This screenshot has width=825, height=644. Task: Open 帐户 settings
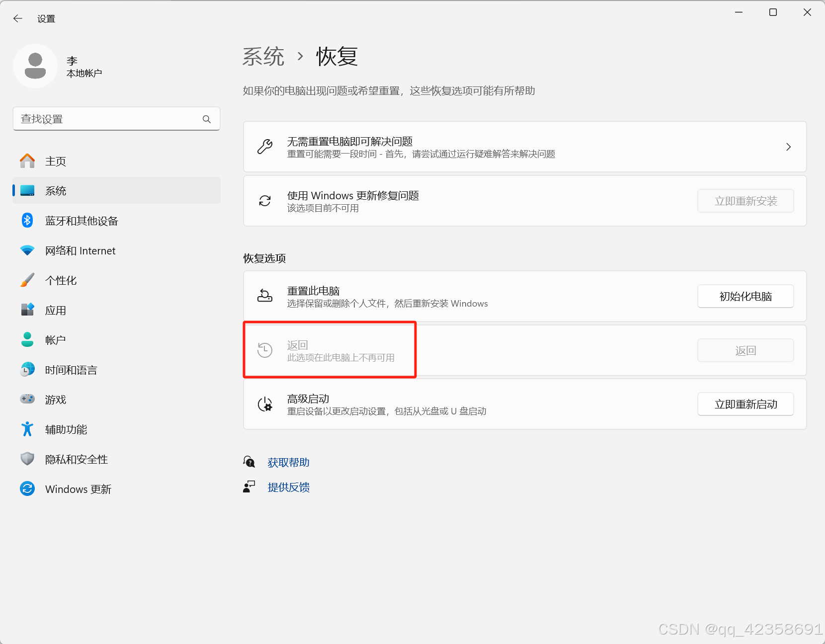[x=116, y=340]
